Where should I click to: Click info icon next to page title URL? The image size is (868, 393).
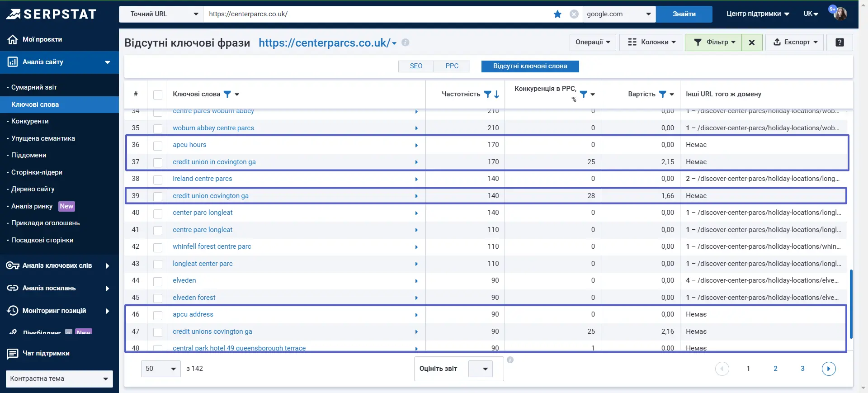pos(406,43)
